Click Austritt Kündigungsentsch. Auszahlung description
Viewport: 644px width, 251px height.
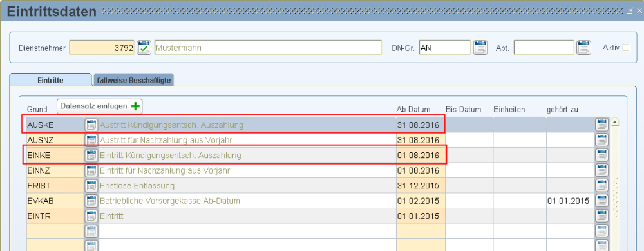[171, 125]
